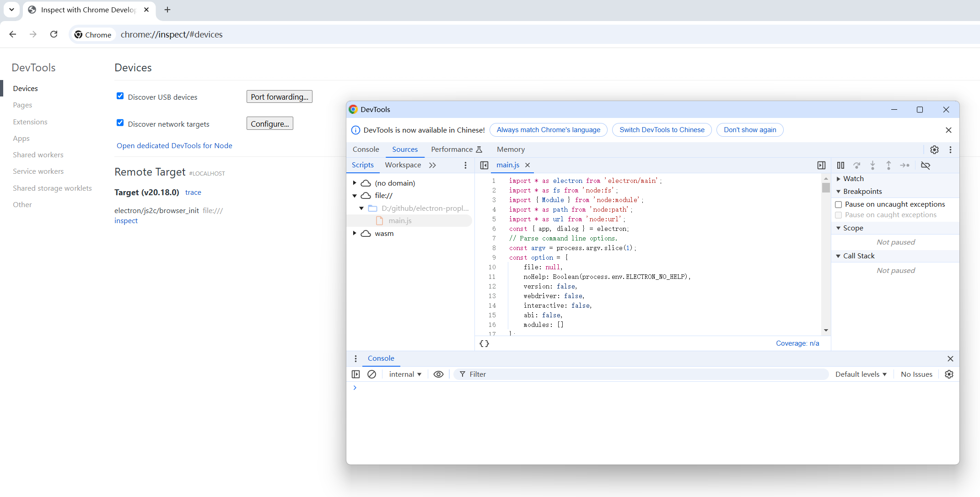Open dedicated DevTools for Node link

174,145
